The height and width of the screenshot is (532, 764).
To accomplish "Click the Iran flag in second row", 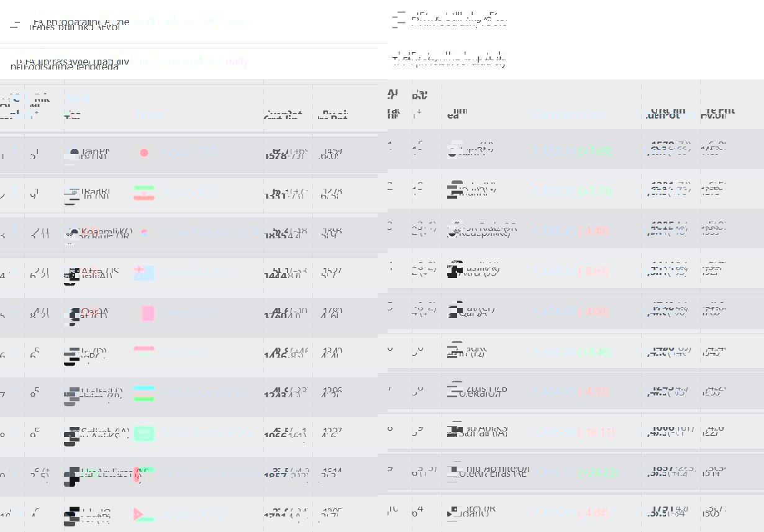I will (144, 193).
